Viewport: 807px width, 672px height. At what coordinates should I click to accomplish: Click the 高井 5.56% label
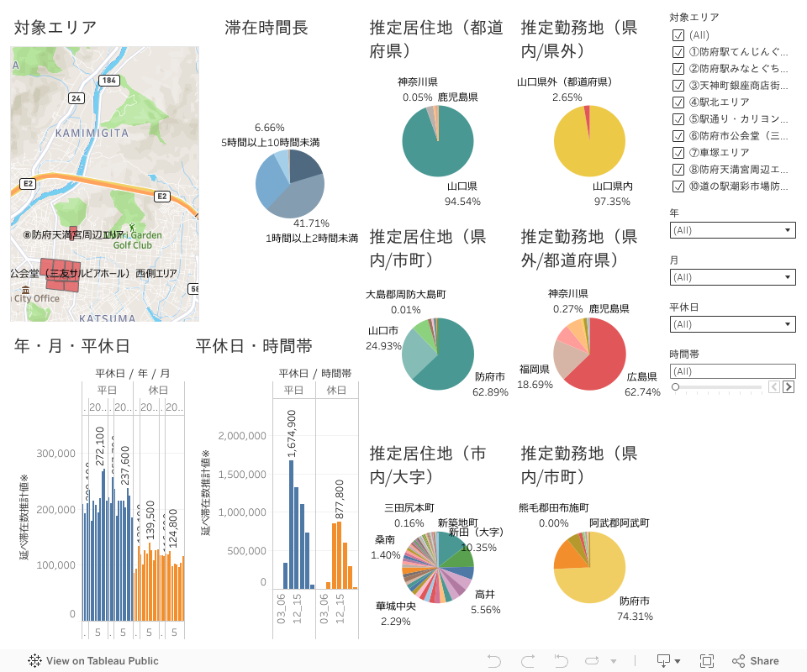click(x=486, y=602)
